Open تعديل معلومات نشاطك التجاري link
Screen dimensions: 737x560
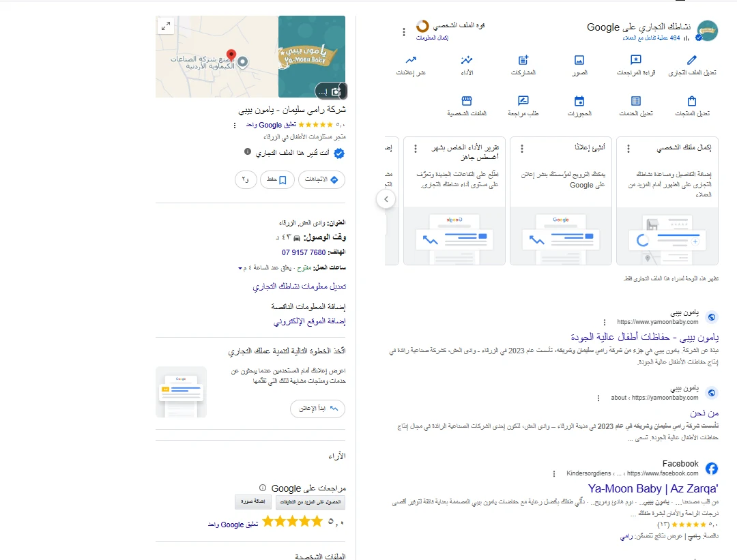300,286
